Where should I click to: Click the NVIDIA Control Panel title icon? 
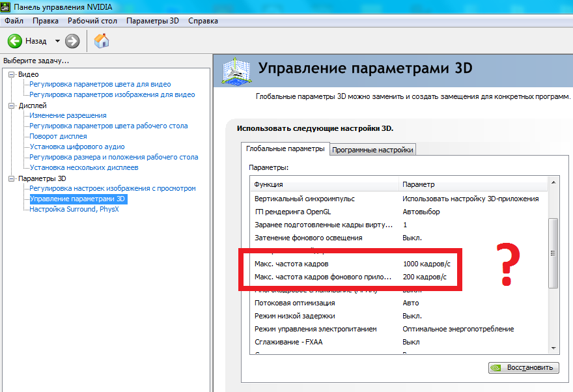tap(5, 7)
